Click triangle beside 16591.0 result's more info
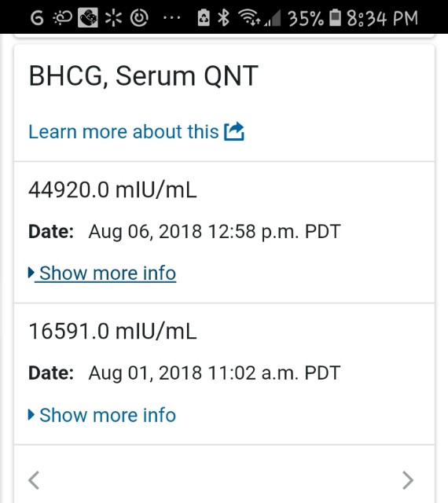Viewport: 448px width, 503px height. pyautogui.click(x=31, y=415)
